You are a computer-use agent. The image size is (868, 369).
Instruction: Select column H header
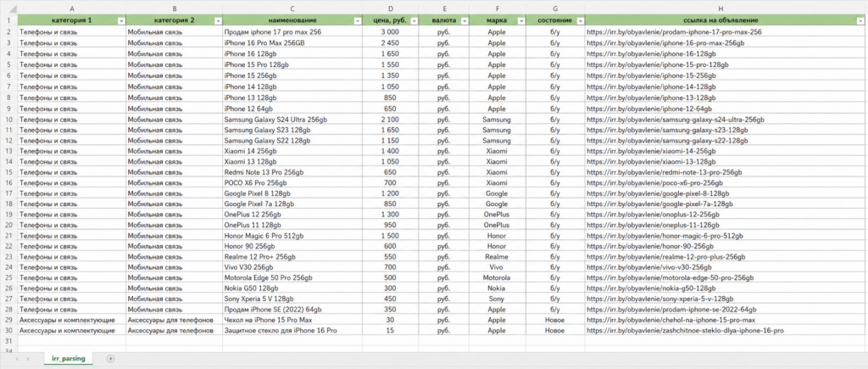click(725, 8)
